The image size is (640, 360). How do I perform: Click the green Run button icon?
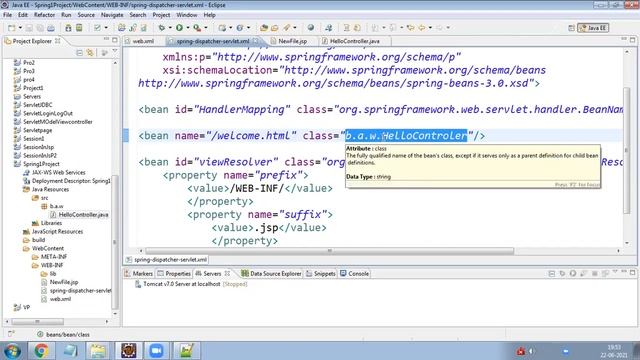point(179,28)
